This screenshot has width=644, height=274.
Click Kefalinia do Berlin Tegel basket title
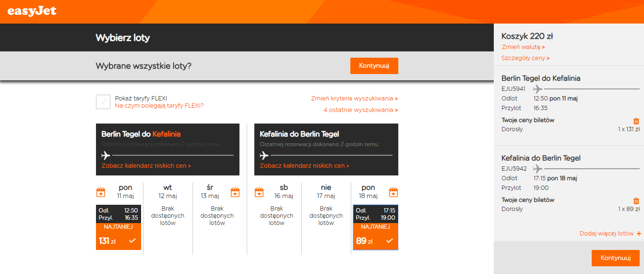tap(541, 158)
